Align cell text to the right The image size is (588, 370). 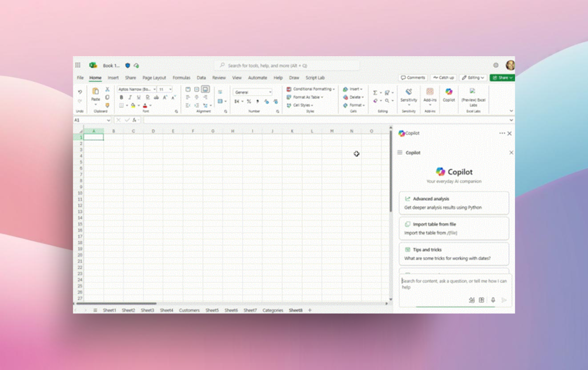[205, 97]
